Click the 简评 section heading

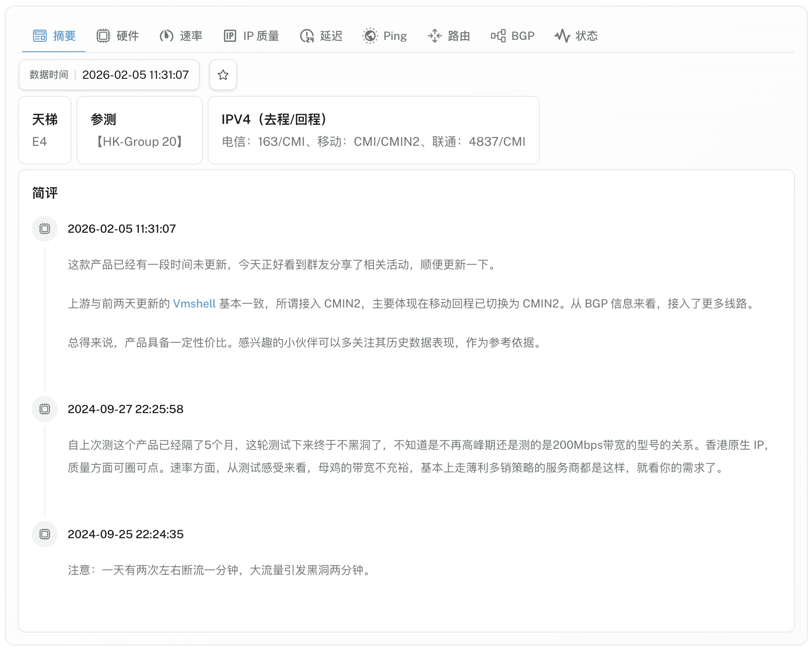pos(44,193)
